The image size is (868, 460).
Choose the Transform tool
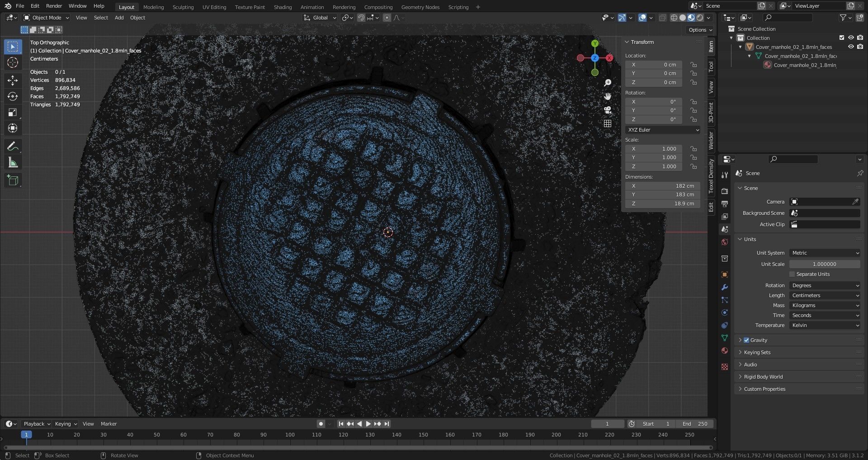13,128
